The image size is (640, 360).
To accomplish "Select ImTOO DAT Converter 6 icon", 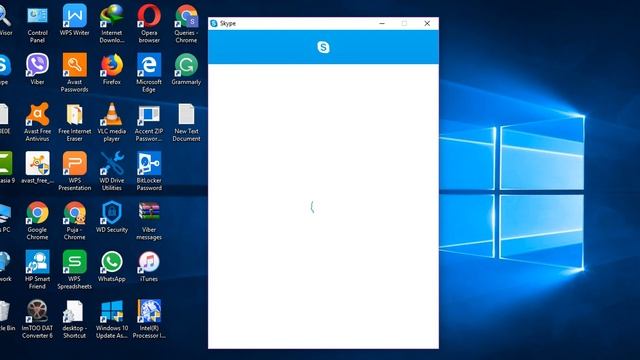I will 38,311.
